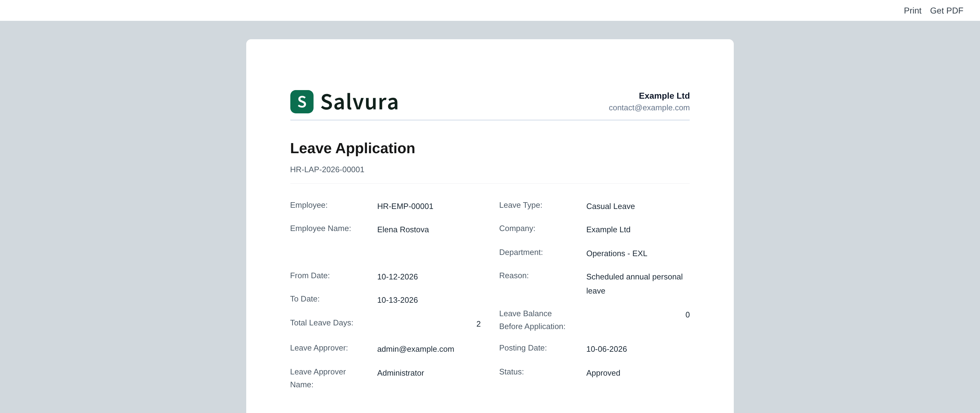The width and height of the screenshot is (980, 413).
Task: Click the employee ID HR-EMP-00001
Action: 405,206
